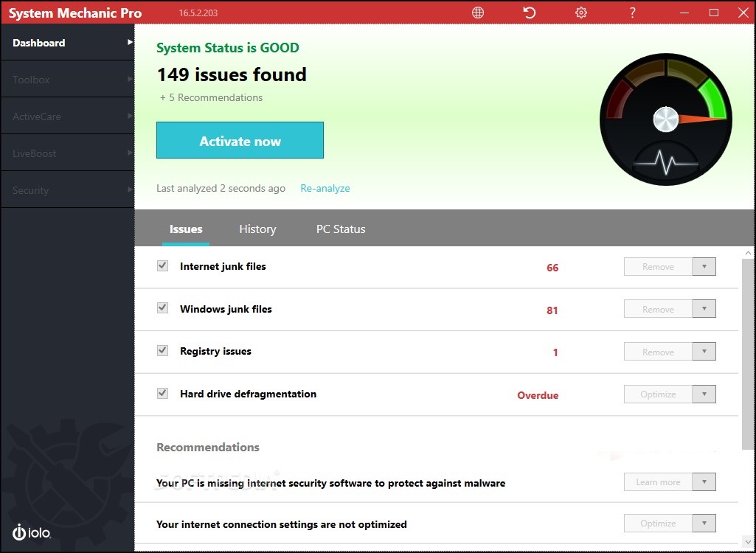Switch to the PC Status tab
This screenshot has height=553, width=756.
click(341, 229)
